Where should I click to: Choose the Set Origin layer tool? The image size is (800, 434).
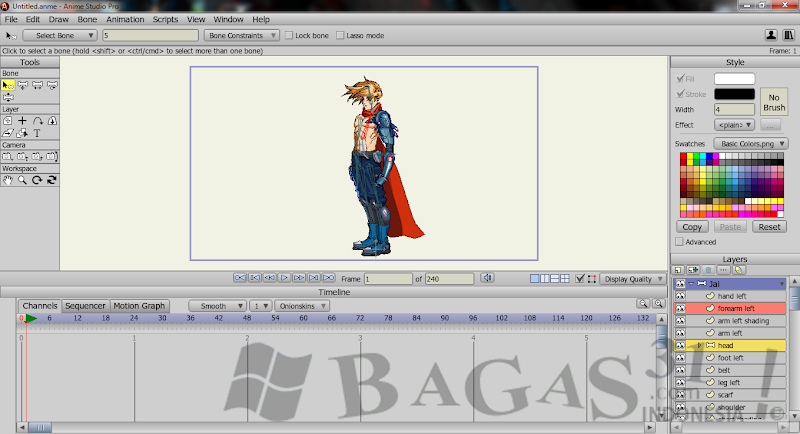(x=8, y=121)
